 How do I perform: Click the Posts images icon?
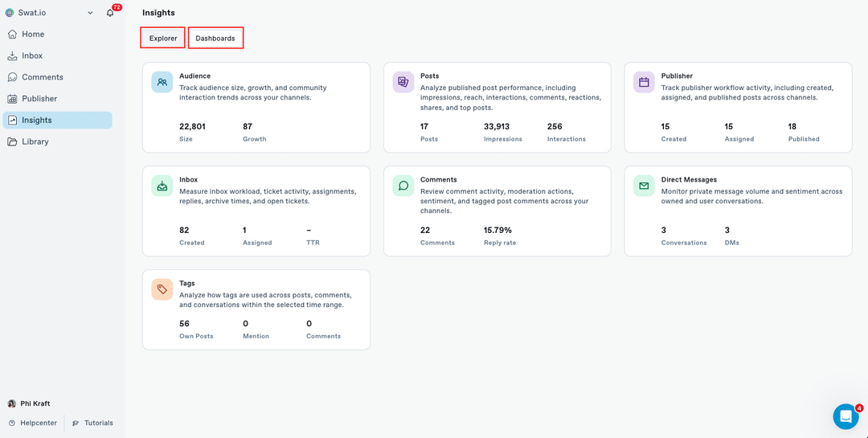pos(403,81)
